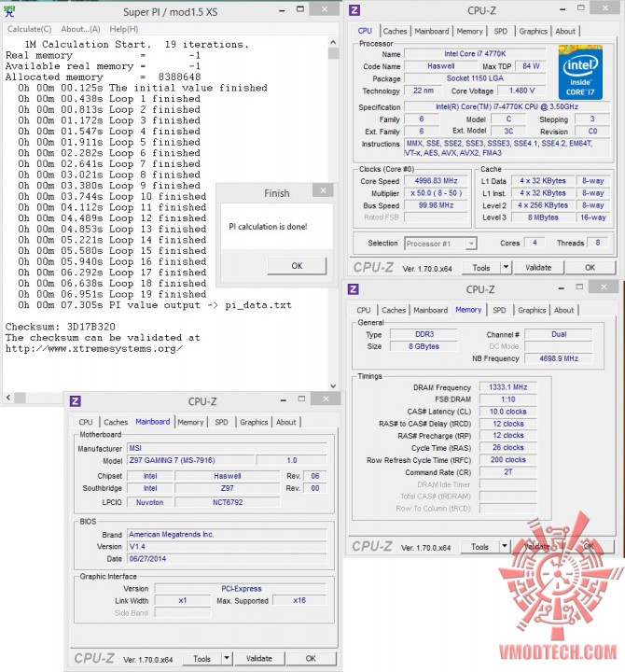Maximize the top CPU-Z window
This screenshot has width=625, height=672.
(581, 8)
